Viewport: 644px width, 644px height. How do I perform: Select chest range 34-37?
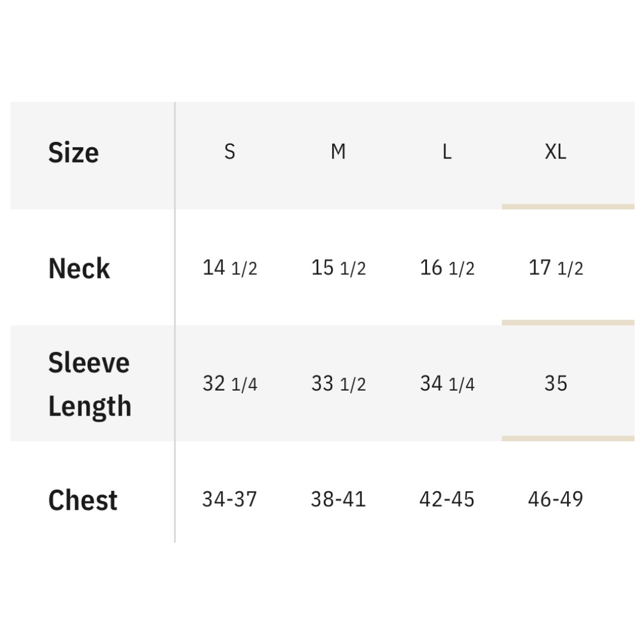tap(230, 499)
